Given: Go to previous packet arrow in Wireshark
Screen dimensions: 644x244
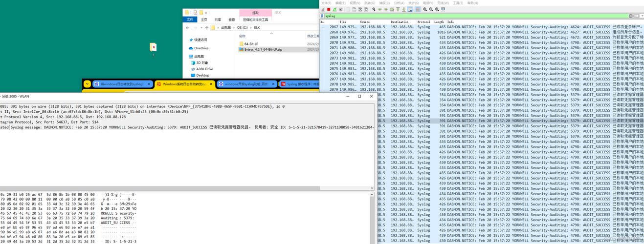Looking at the screenshot, I should (x=379, y=9).
